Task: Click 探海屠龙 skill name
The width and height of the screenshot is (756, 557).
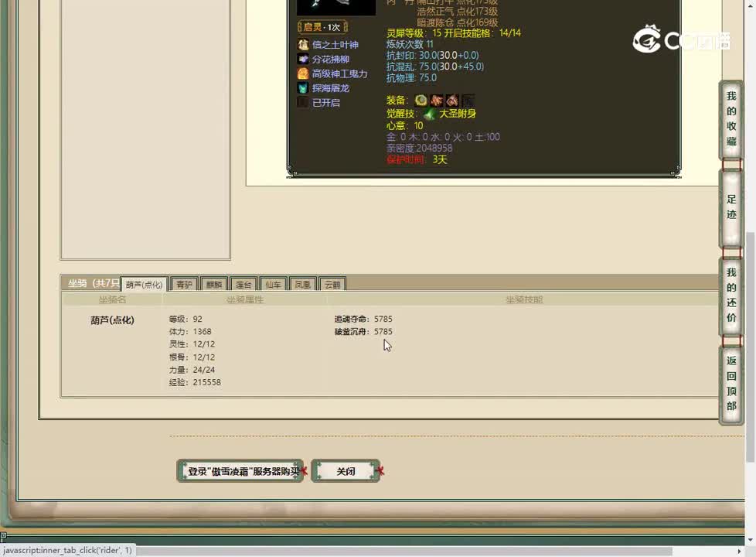Action: coord(330,88)
